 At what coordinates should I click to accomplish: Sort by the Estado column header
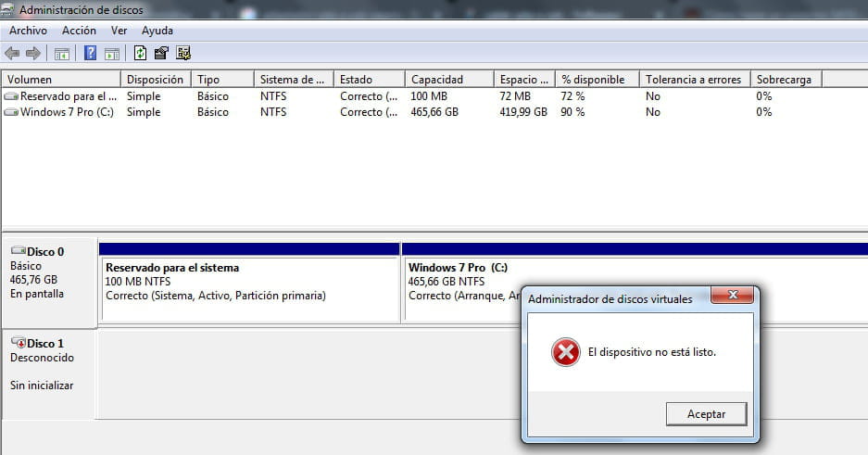coord(370,79)
